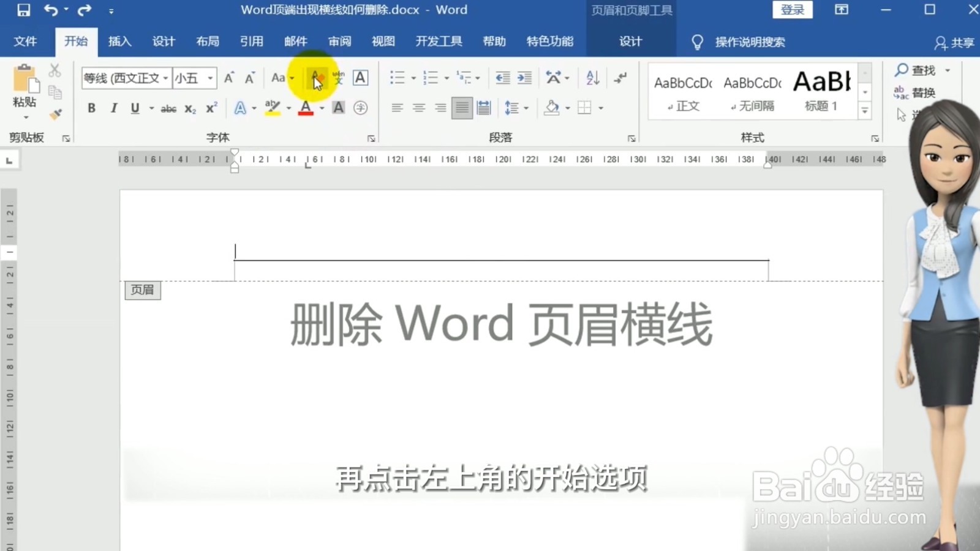Toggle strikethrough abc formatting

point(168,108)
